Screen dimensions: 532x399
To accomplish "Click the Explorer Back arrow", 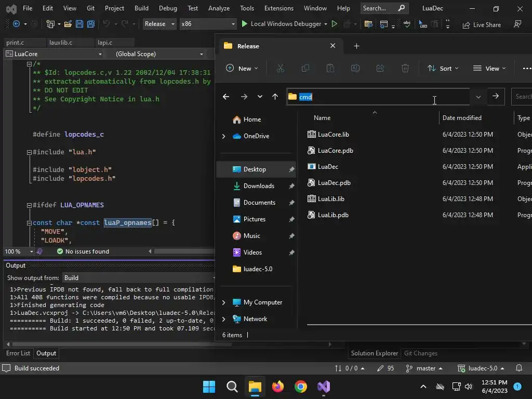I will point(226,97).
